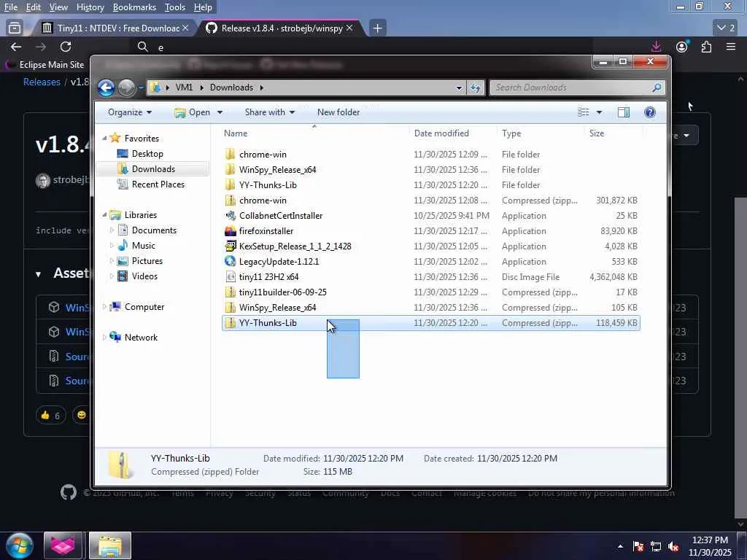Open the Bookmarks menu in the browser
Image resolution: width=747 pixels, height=560 pixels.
click(x=134, y=7)
